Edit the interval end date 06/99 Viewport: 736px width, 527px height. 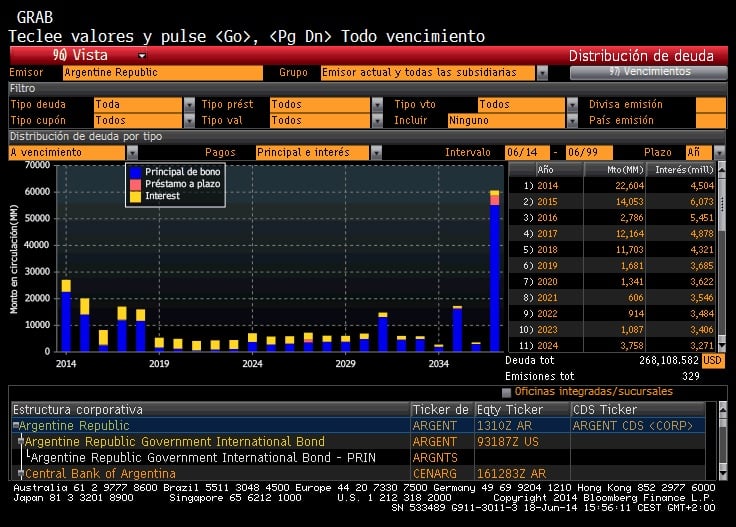pyautogui.click(x=589, y=153)
